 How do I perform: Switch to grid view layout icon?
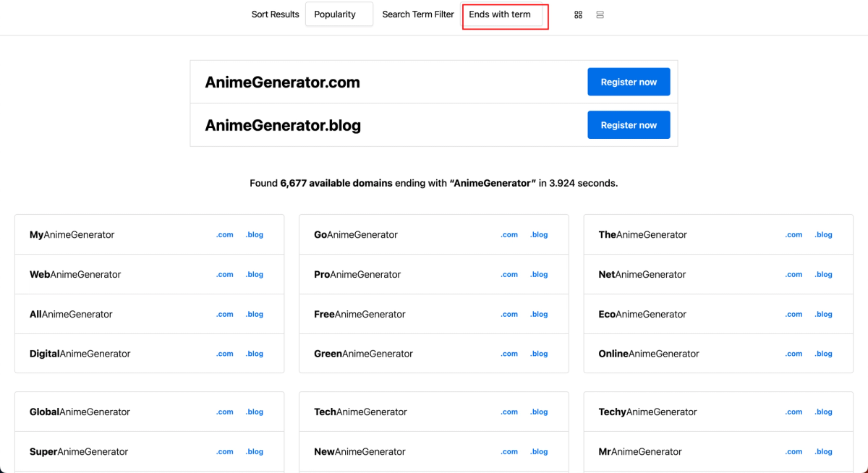[578, 14]
